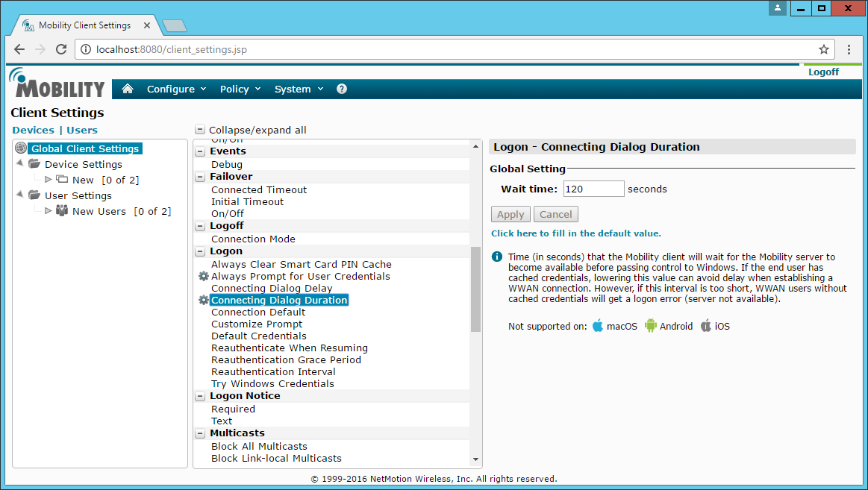Image resolution: width=868 pixels, height=490 pixels.
Task: Click the globe icon for Global Client Settings
Action: click(x=21, y=148)
